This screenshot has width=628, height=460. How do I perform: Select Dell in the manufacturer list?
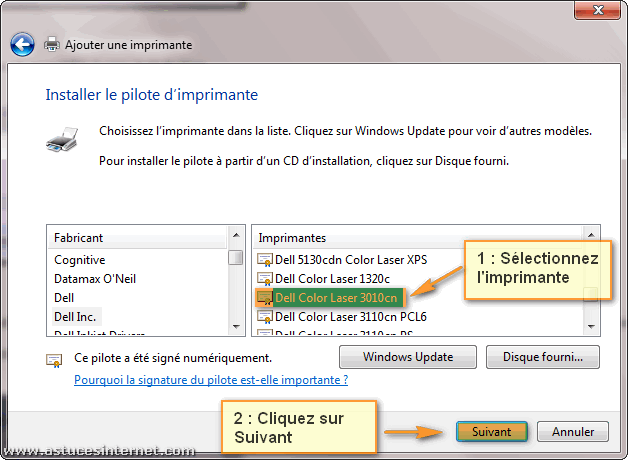point(64,297)
